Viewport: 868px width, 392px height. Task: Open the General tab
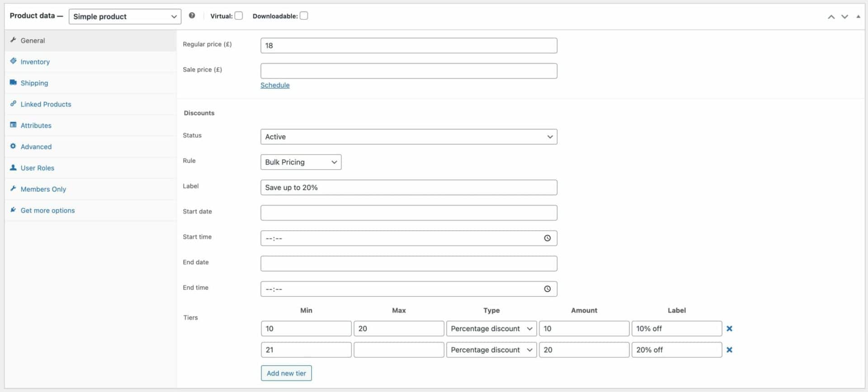click(x=90, y=40)
